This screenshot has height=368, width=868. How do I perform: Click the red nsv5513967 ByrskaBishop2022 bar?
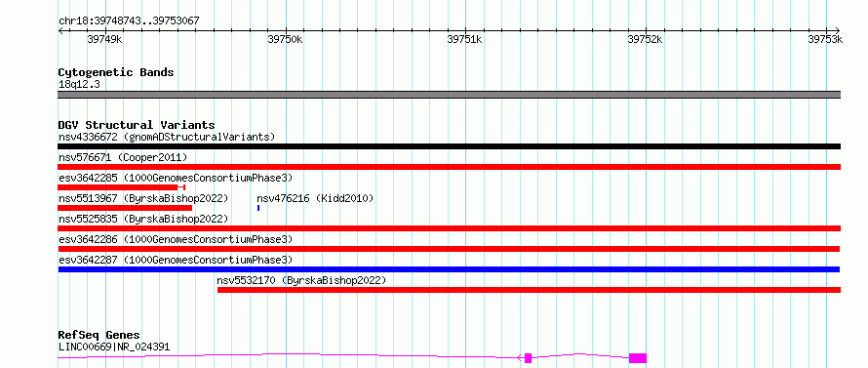pyautogui.click(x=125, y=208)
